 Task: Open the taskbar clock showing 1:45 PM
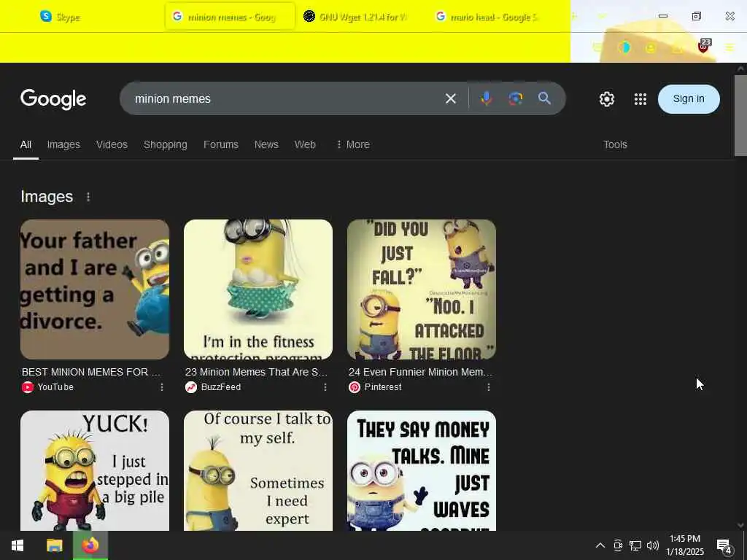(685, 545)
